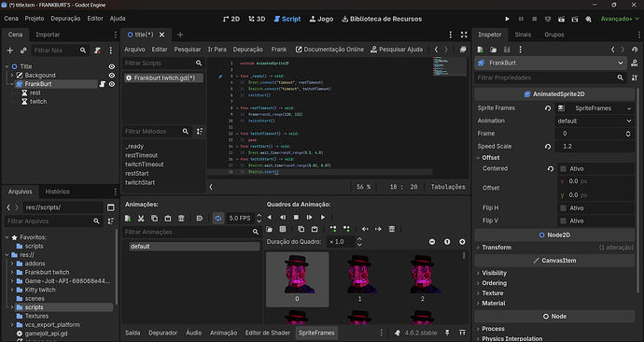The height and width of the screenshot is (342, 644).
Task: Open Depurador bottom panel
Action: coord(163,333)
